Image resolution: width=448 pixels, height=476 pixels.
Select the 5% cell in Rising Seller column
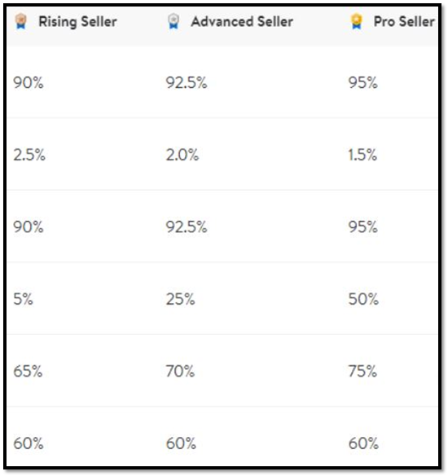pos(23,299)
